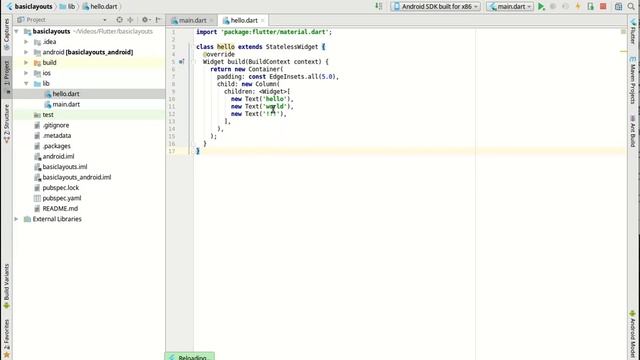Toggle the Structure tool window

tap(7, 124)
